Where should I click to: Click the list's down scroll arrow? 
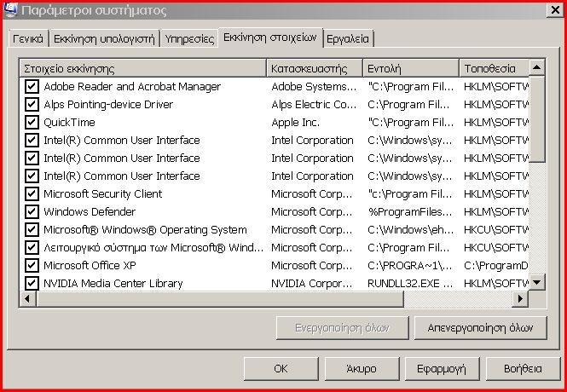click(x=536, y=282)
